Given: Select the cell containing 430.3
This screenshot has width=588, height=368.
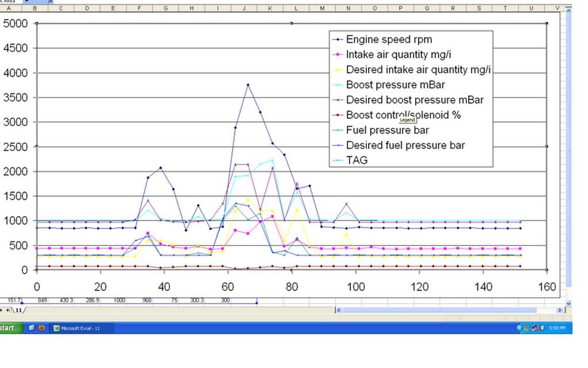Looking at the screenshot, I should [x=61, y=300].
